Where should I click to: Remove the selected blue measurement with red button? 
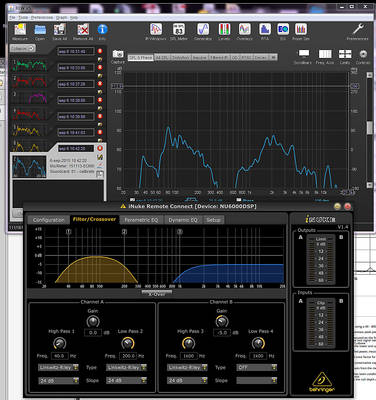pyautogui.click(x=100, y=148)
